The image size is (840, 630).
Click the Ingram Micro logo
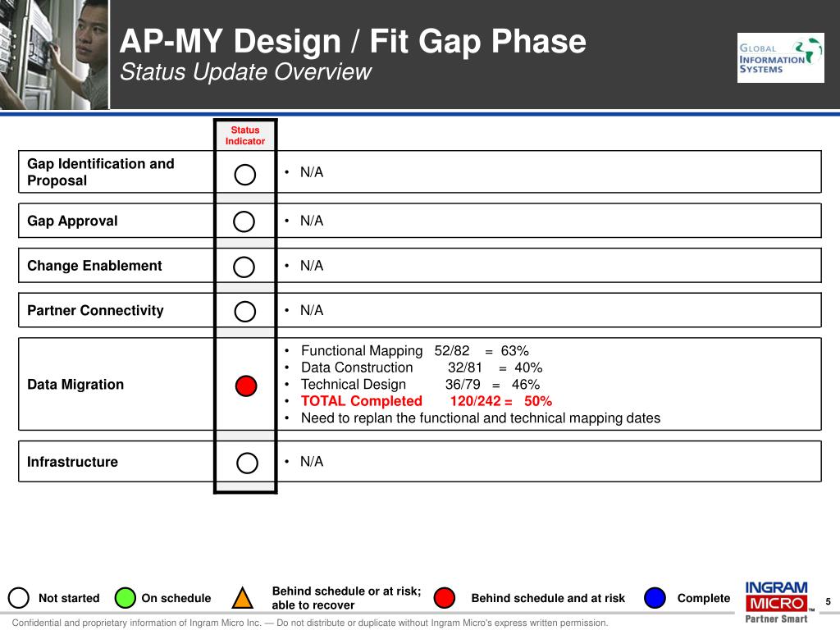pos(776,597)
